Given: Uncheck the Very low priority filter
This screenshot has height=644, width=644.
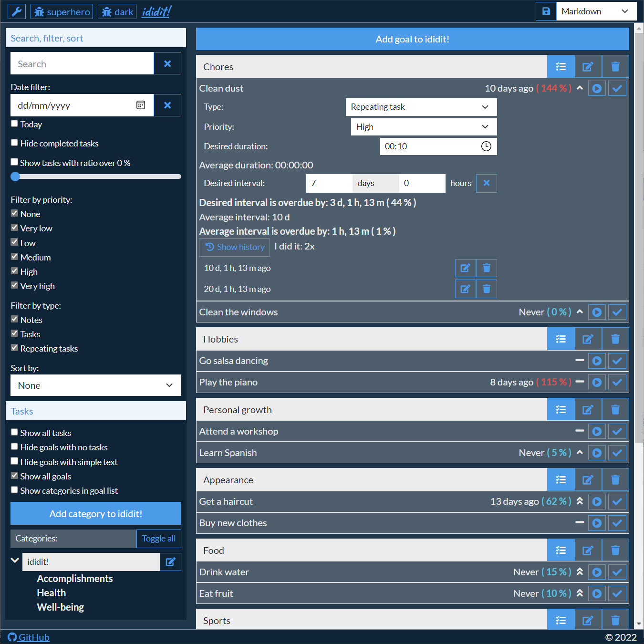Looking at the screenshot, I should click(14, 228).
